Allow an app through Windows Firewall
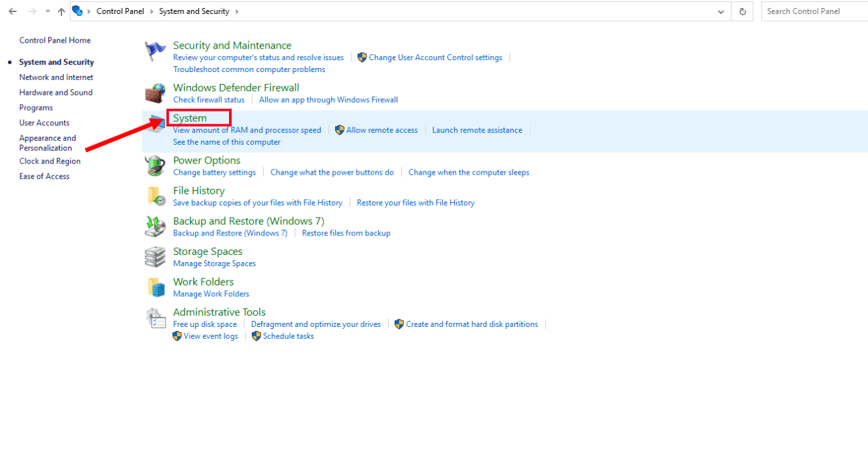Screen dimensions: 868x467 click(x=329, y=100)
